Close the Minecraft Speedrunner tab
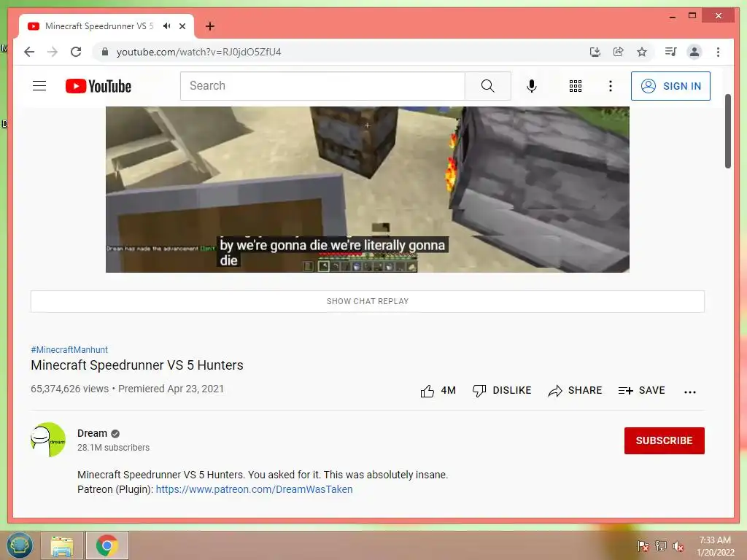This screenshot has width=747, height=560. tap(182, 26)
